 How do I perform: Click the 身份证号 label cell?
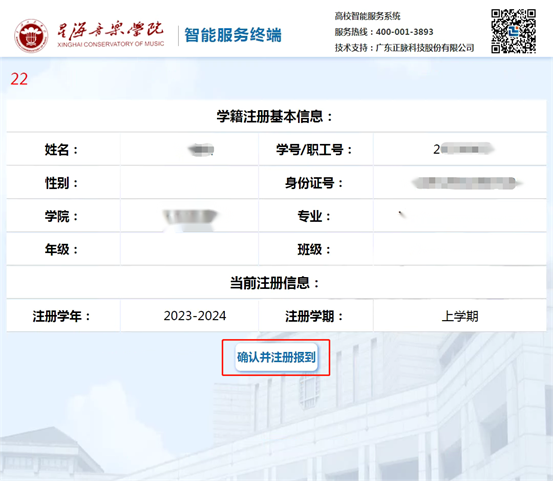tap(316, 183)
